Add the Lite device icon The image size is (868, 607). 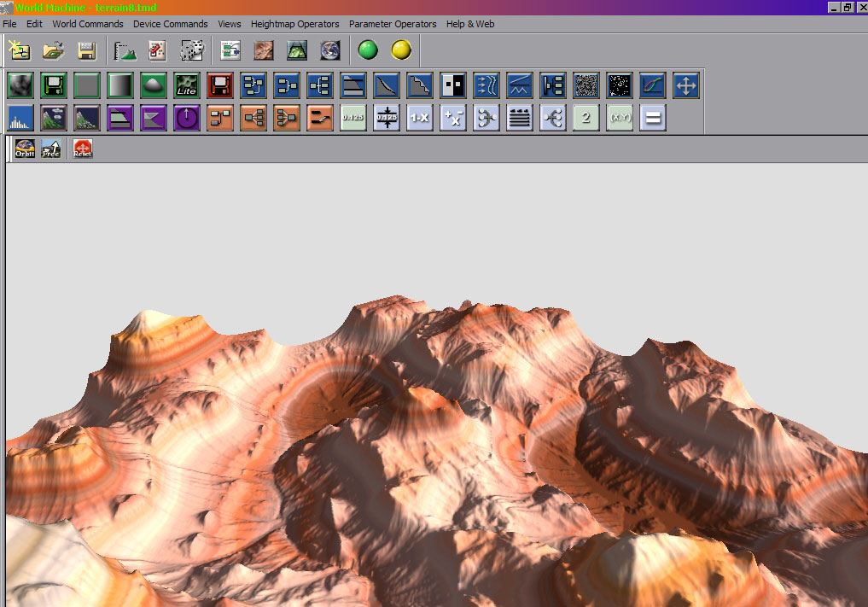187,85
